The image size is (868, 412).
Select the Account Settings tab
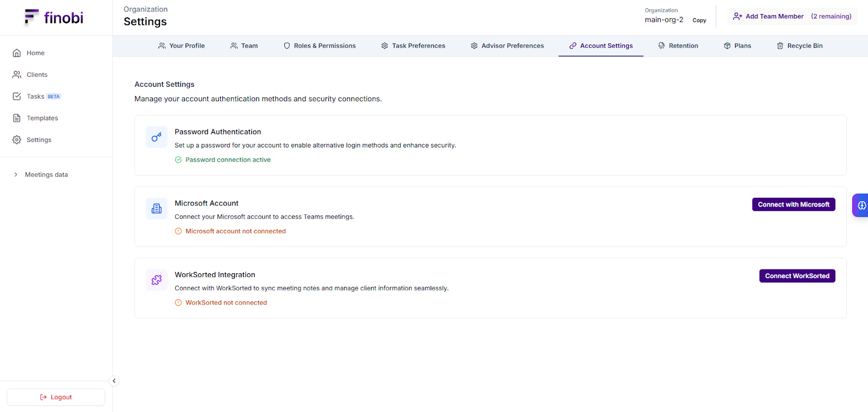(x=601, y=46)
